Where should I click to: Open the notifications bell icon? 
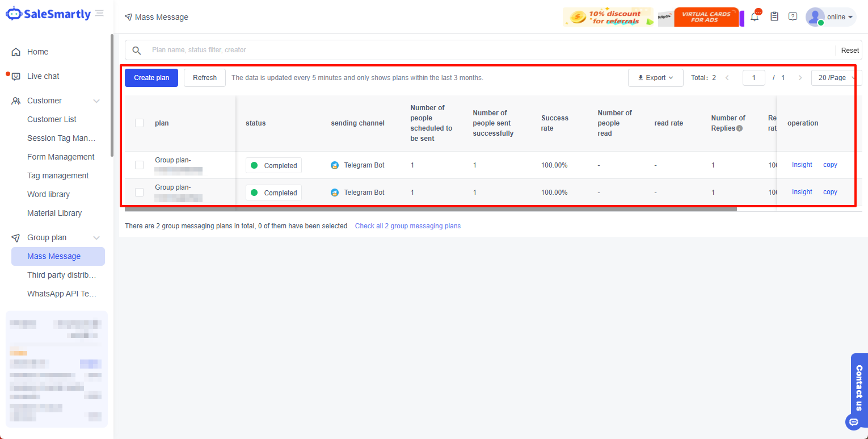click(x=754, y=16)
